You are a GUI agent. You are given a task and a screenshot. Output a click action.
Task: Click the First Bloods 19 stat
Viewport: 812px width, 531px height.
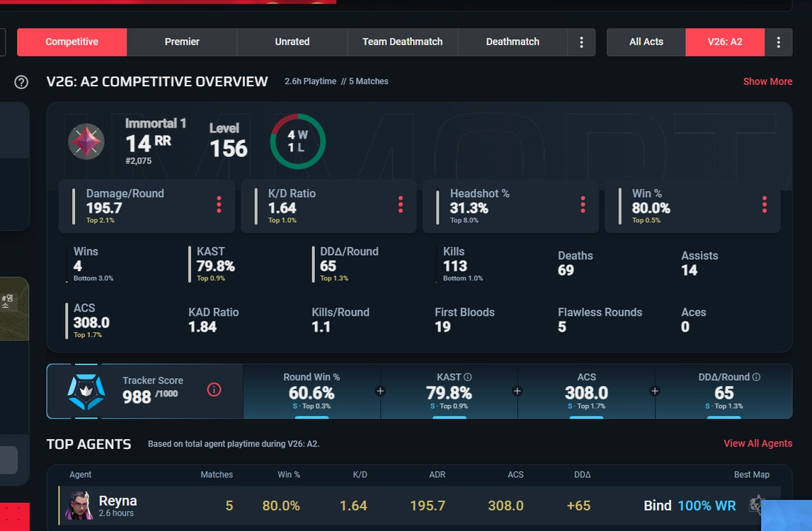[x=464, y=319]
